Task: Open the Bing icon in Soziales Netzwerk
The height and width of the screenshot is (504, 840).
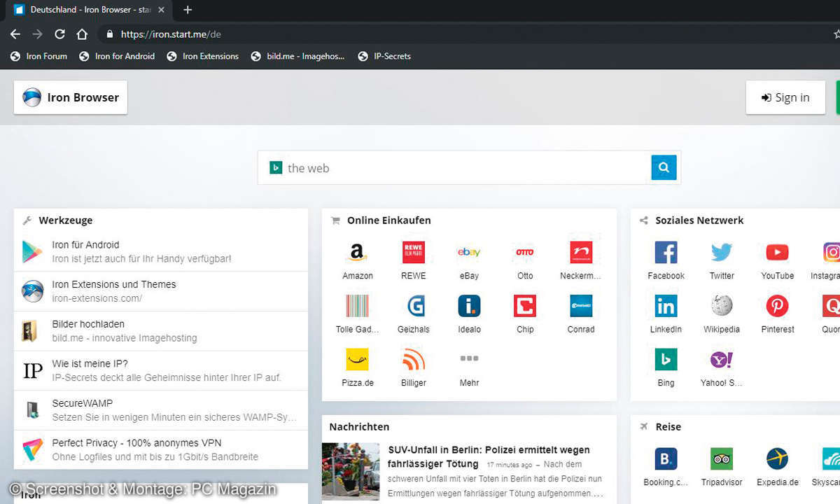Action: coord(666,360)
